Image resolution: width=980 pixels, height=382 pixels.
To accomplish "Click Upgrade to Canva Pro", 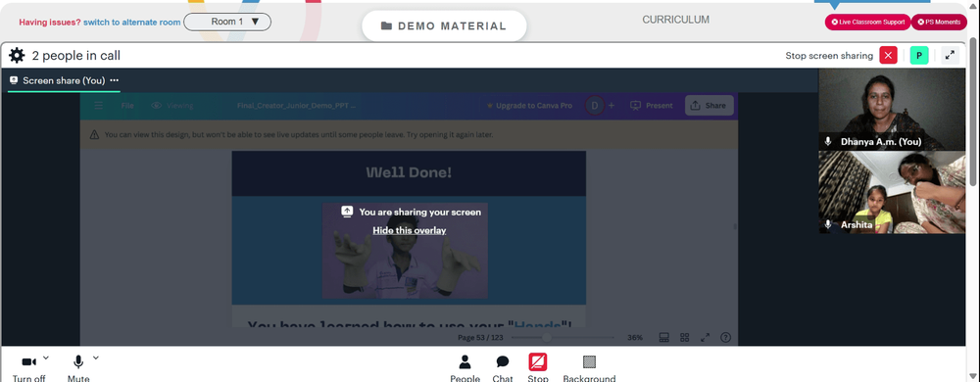I will click(x=529, y=106).
